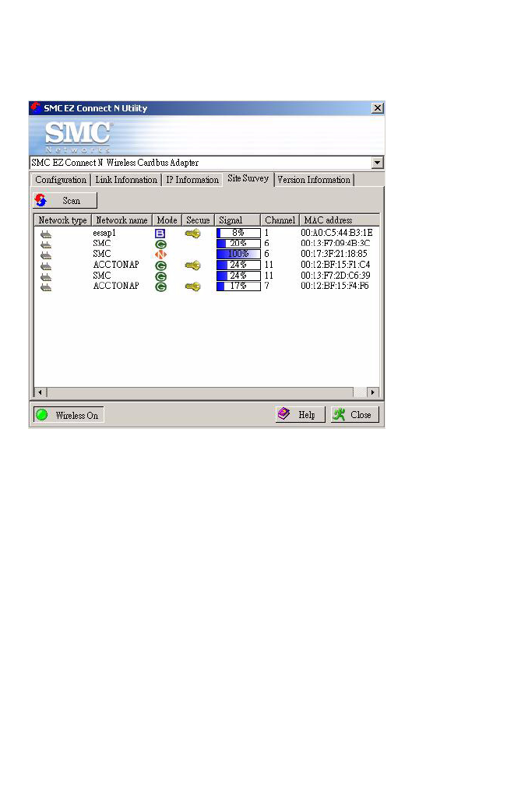Switch to the Configuration tab
This screenshot has width=521, height=812.
pyautogui.click(x=61, y=180)
